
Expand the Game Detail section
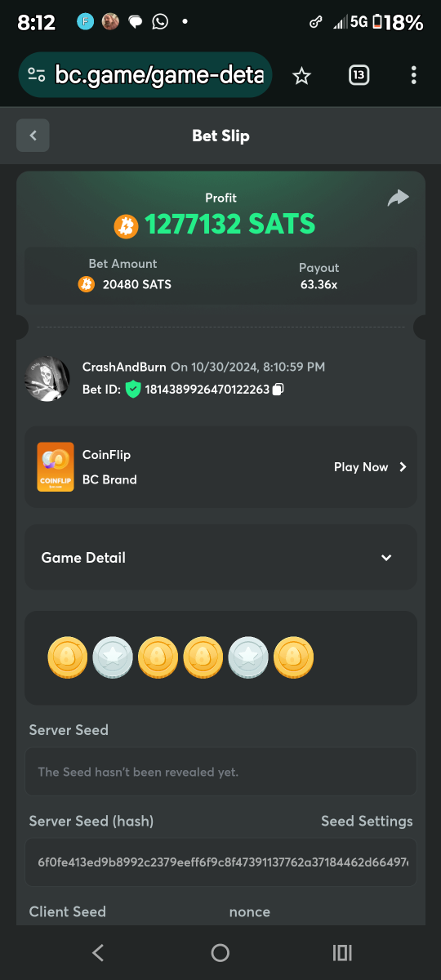click(220, 558)
